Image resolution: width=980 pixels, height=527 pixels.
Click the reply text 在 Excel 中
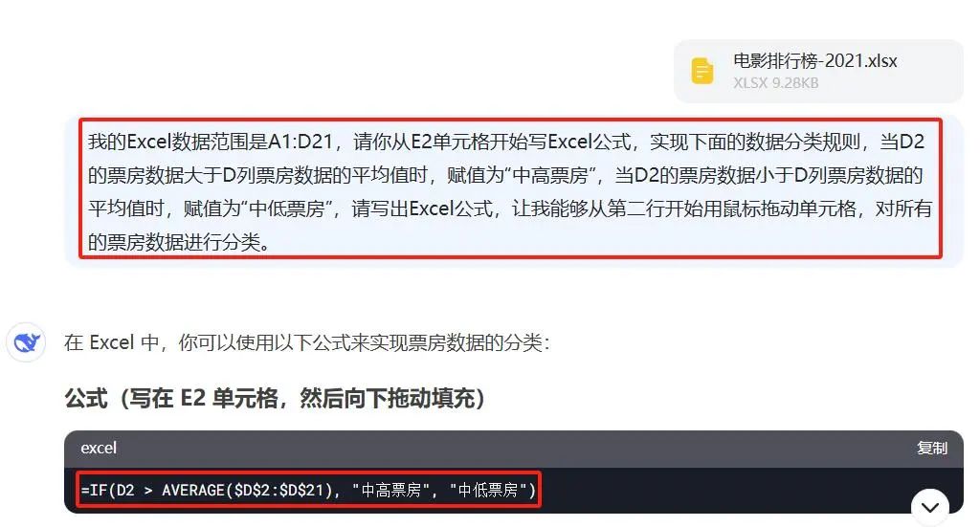(306, 342)
